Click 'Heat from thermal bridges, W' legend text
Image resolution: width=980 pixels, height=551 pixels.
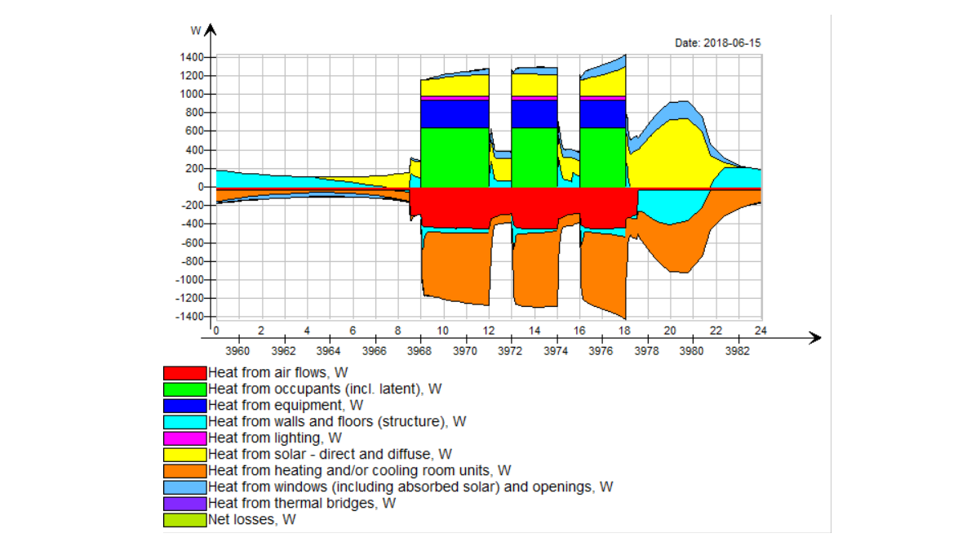(x=302, y=504)
